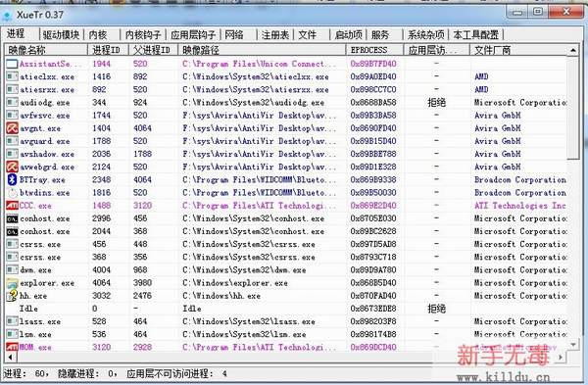588x385 pixels.
Task: Click the XueTr title bar app icon
Action: tap(7, 16)
